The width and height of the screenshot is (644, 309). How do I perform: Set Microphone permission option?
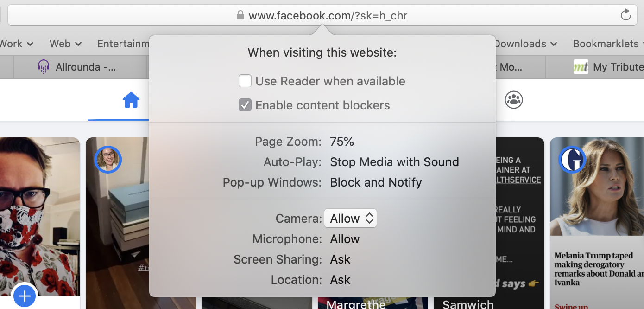point(345,239)
